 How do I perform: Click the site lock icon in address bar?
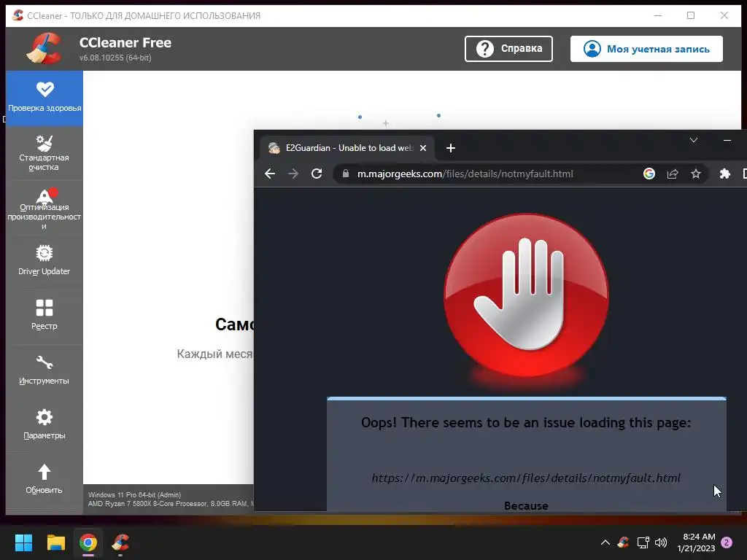(346, 174)
